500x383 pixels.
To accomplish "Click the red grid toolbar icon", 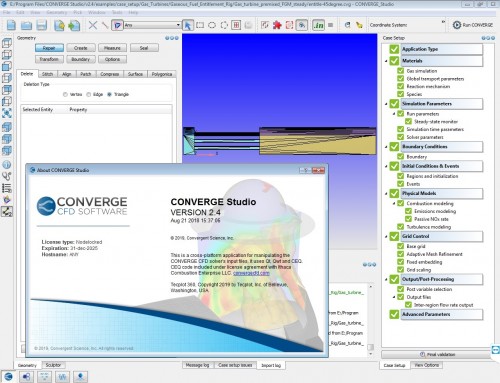I will (236, 25).
